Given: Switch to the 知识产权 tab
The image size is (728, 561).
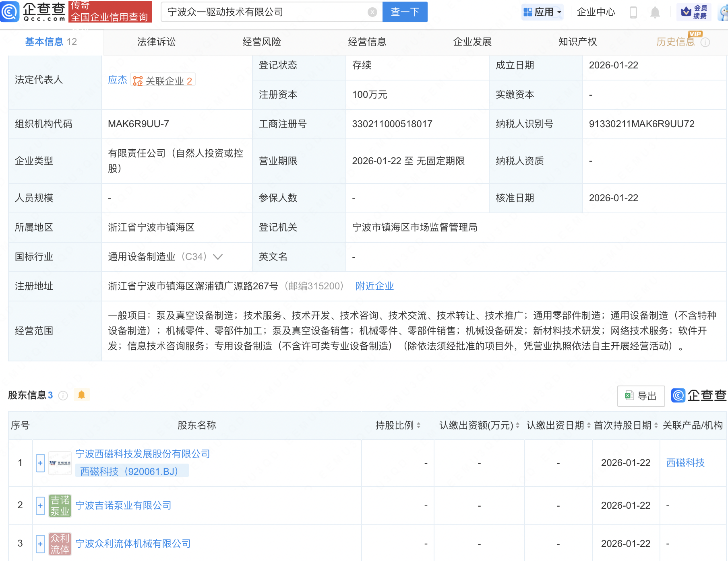Looking at the screenshot, I should point(577,42).
